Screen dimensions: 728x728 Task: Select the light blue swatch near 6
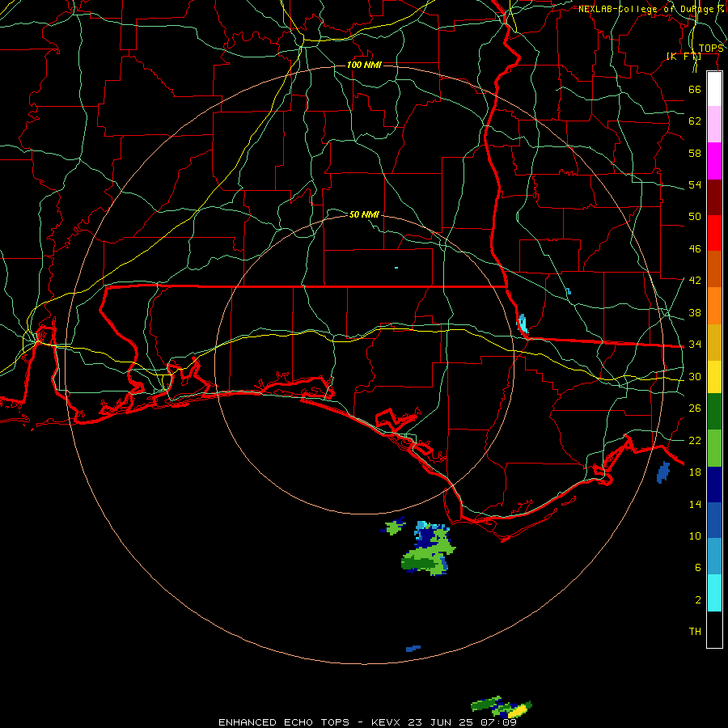(x=714, y=557)
